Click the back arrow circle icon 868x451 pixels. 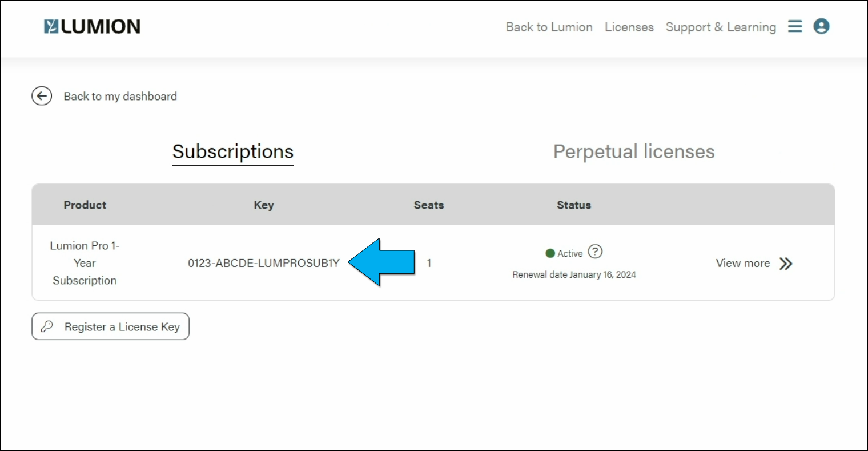point(42,96)
